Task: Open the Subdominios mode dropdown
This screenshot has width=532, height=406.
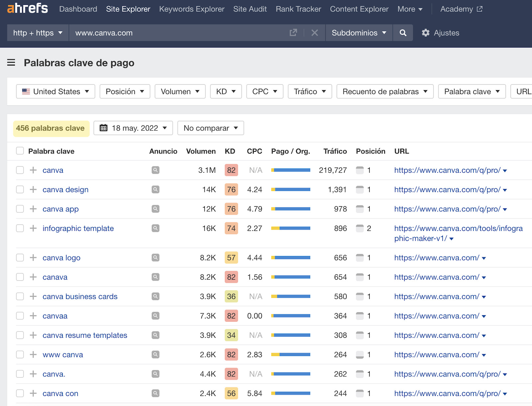Action: coord(359,33)
